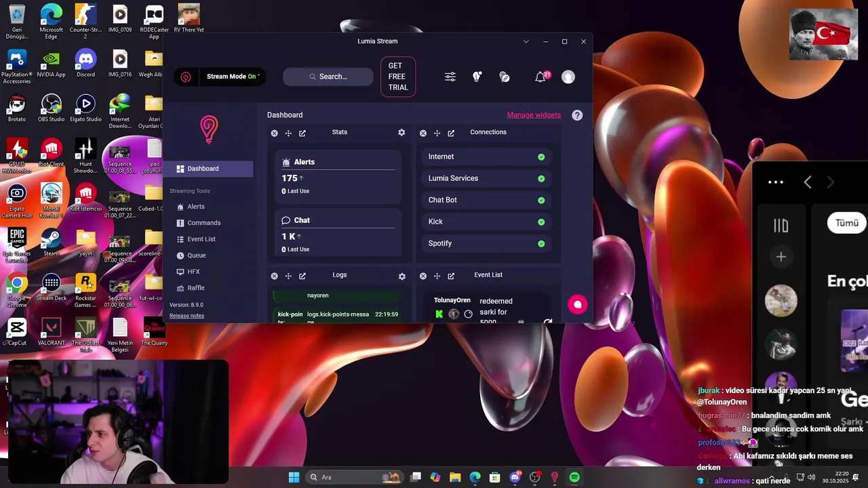This screenshot has height=488, width=868.
Task: Click the move handle on Stats widget
Action: tap(288, 133)
